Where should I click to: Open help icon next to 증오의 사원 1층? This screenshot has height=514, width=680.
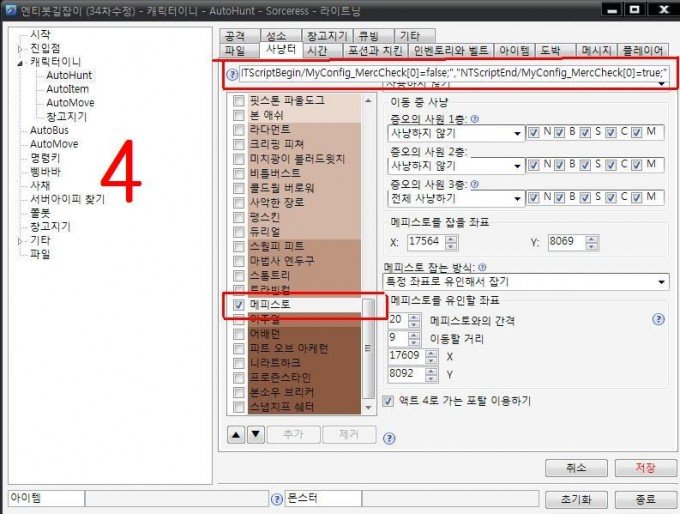click(474, 119)
